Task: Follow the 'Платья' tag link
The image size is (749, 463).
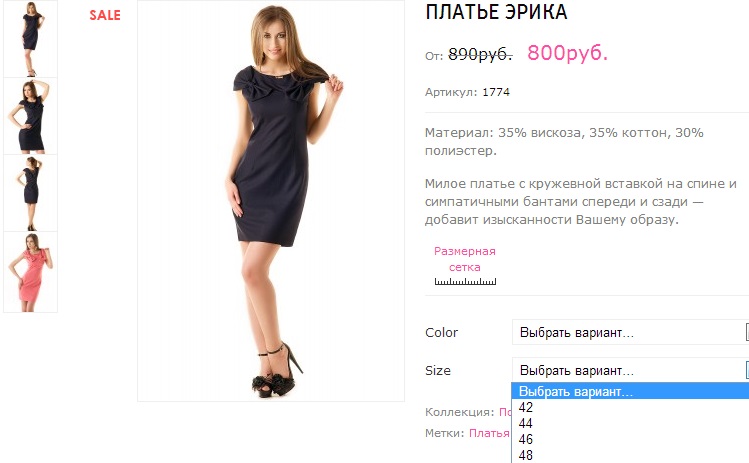Action: [489, 433]
